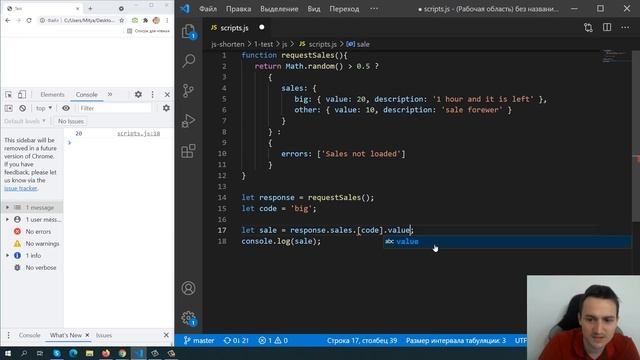Focus the console Filter field

(x=115, y=108)
